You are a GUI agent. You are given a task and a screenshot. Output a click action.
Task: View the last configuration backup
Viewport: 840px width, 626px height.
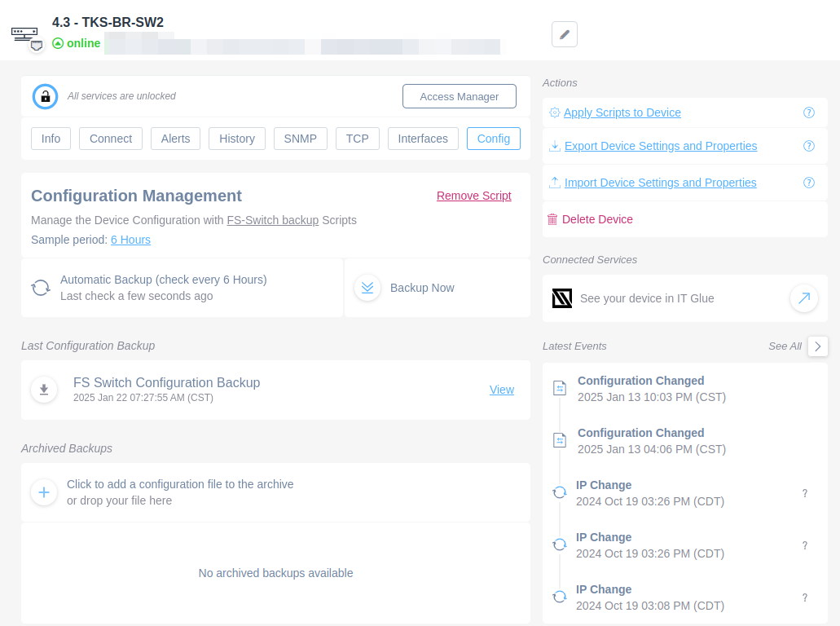(x=501, y=390)
